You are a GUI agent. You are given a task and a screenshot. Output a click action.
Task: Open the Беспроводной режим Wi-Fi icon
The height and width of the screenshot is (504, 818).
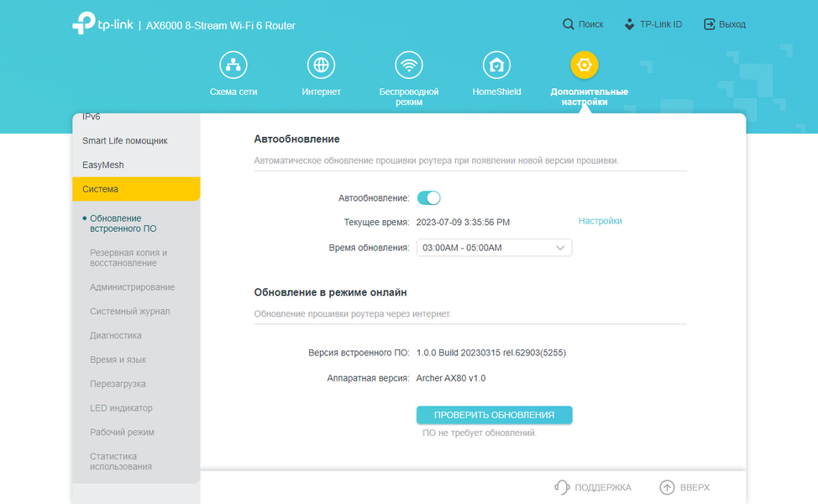pos(408,66)
